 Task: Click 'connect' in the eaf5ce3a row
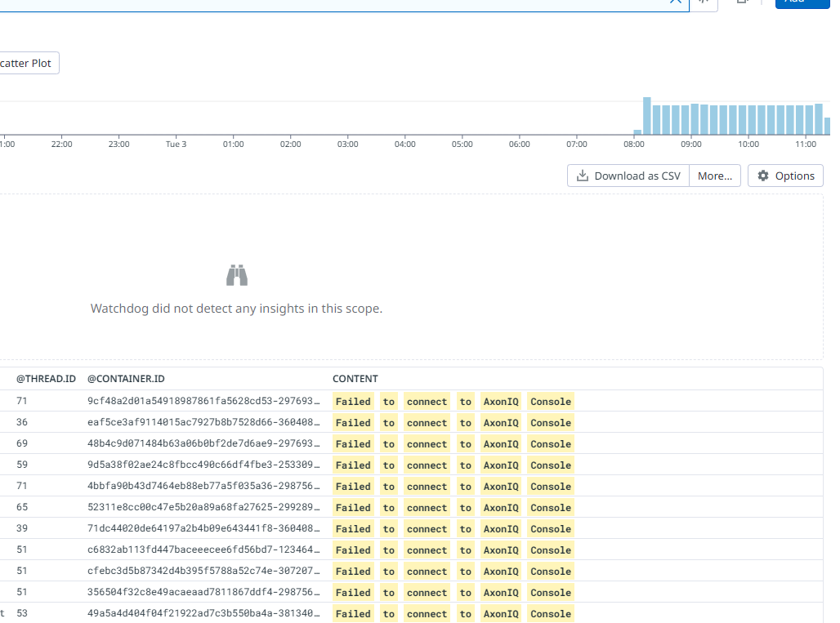pyautogui.click(x=427, y=423)
